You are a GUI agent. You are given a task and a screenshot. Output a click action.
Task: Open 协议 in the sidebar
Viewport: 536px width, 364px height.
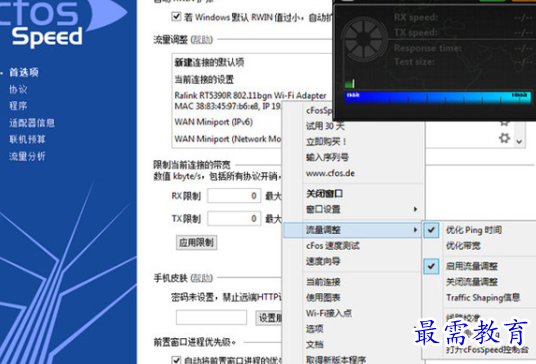18,90
